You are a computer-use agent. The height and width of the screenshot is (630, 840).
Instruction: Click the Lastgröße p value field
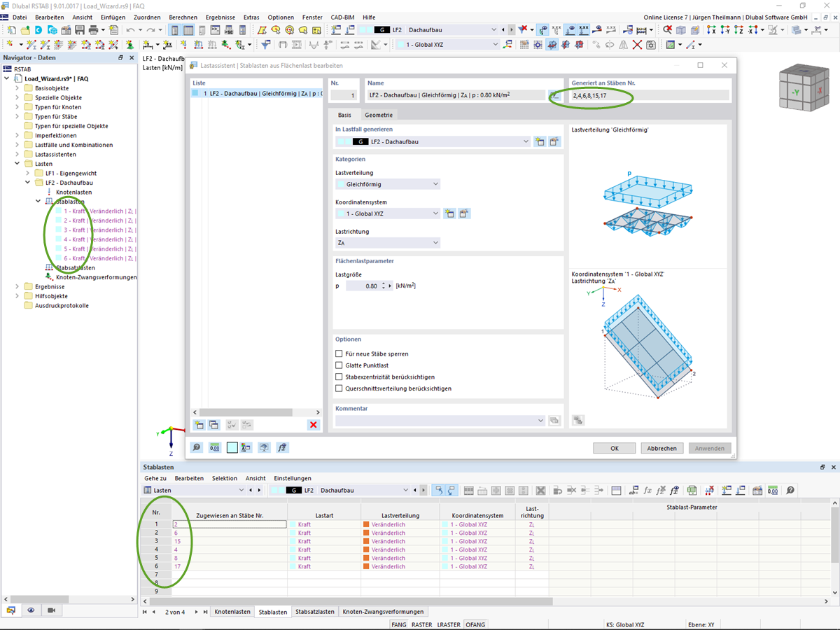point(363,286)
